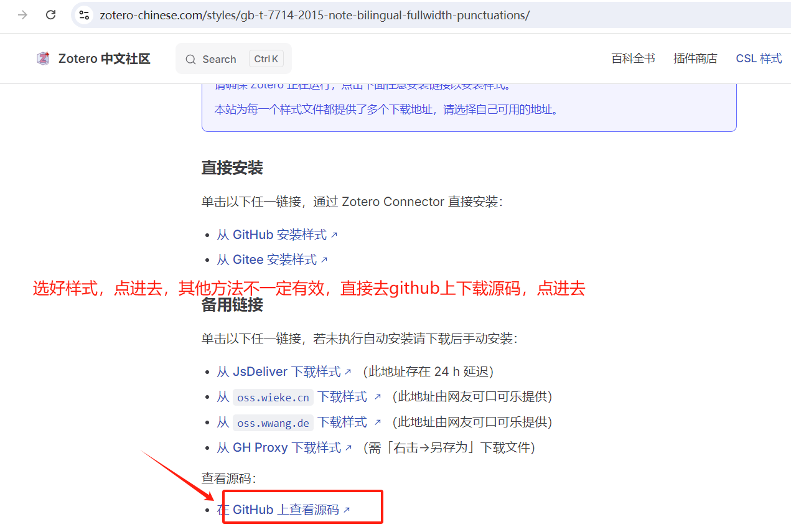Image resolution: width=791 pixels, height=532 pixels.
Task: Click 从 GitHub 安装样式 link
Action: pos(277,235)
